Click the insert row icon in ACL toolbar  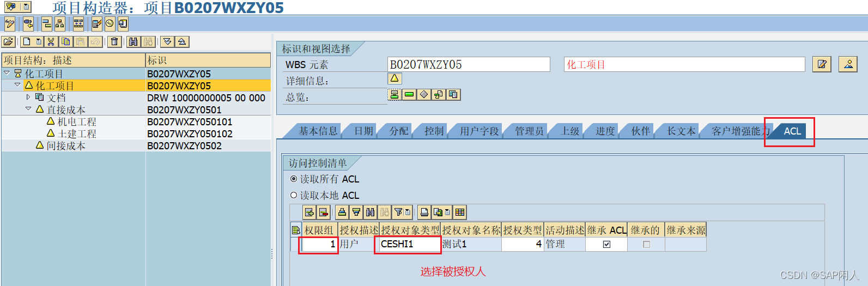309,212
